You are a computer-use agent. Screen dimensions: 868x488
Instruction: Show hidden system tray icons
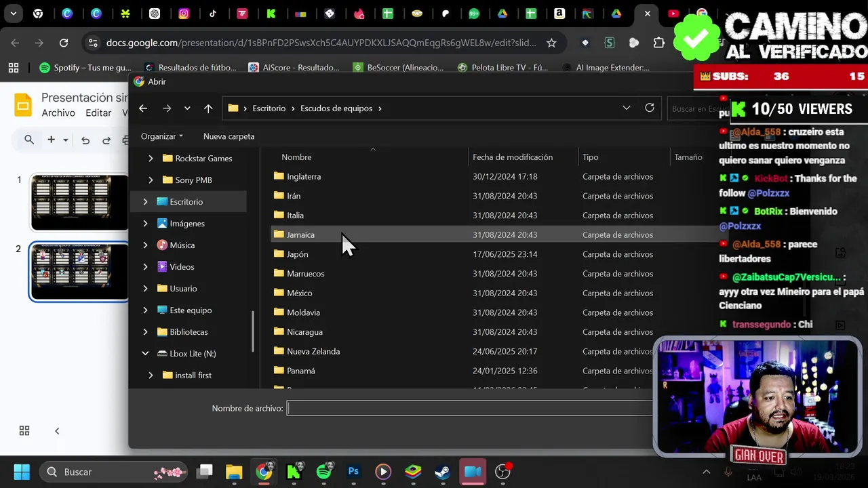(707, 472)
